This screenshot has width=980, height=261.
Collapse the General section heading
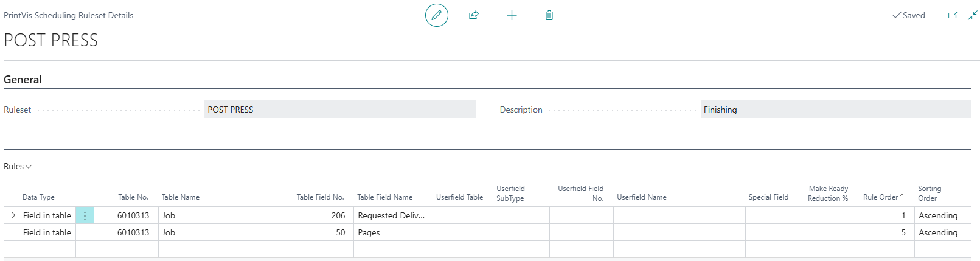[23, 80]
